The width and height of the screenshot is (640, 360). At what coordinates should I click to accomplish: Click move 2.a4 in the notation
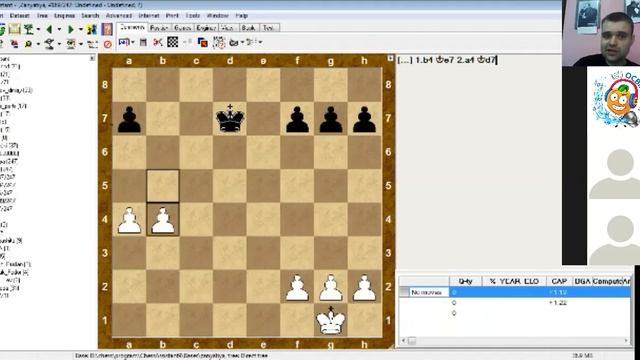pos(466,60)
